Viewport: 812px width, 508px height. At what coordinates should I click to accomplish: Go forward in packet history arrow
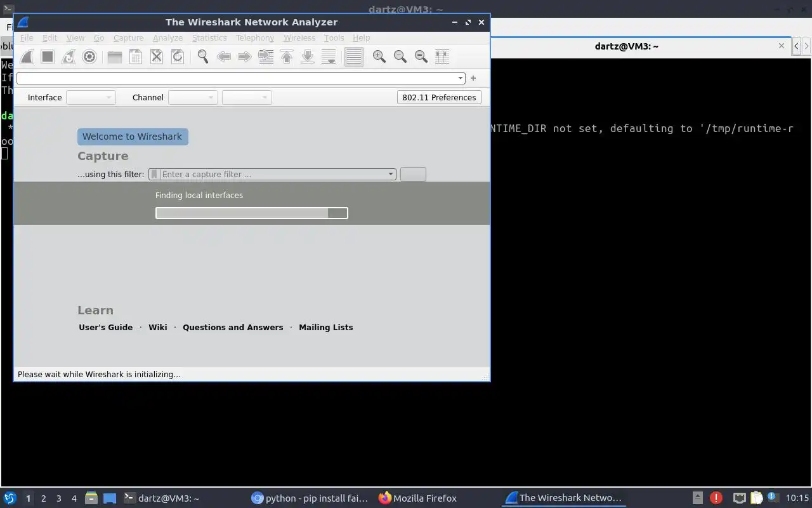pyautogui.click(x=245, y=57)
